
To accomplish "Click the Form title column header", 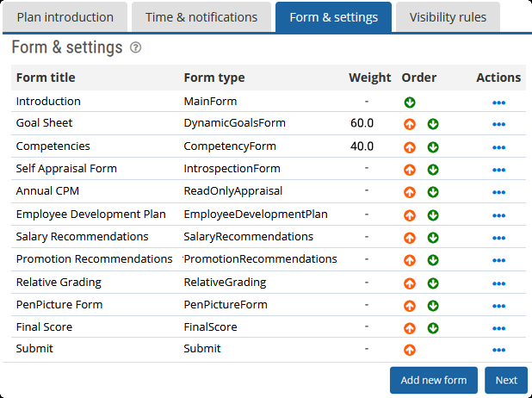I will pyautogui.click(x=46, y=78).
